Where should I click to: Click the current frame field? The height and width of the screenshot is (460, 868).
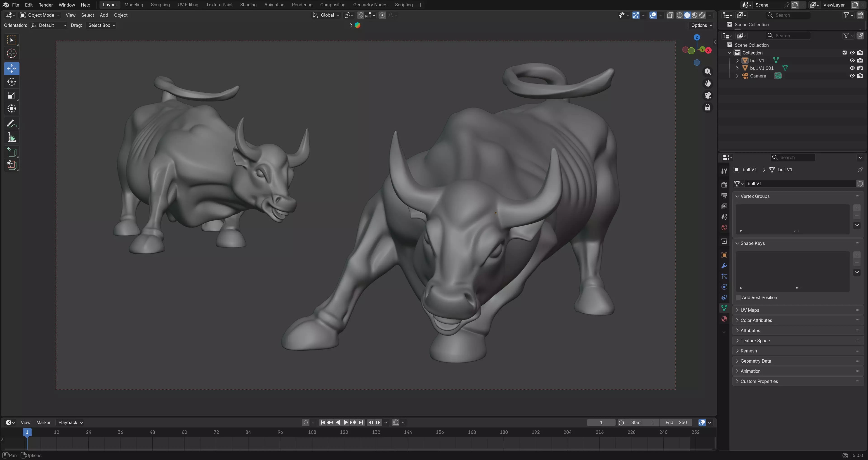pyautogui.click(x=601, y=422)
